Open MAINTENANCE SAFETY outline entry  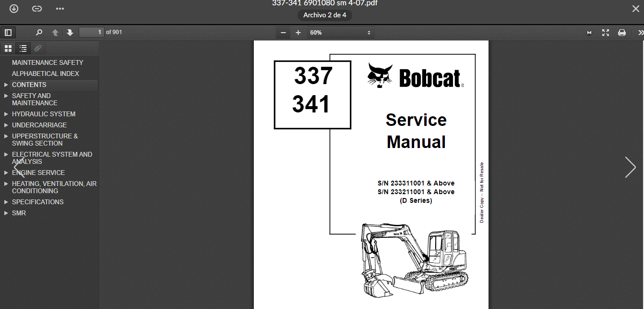(x=48, y=62)
